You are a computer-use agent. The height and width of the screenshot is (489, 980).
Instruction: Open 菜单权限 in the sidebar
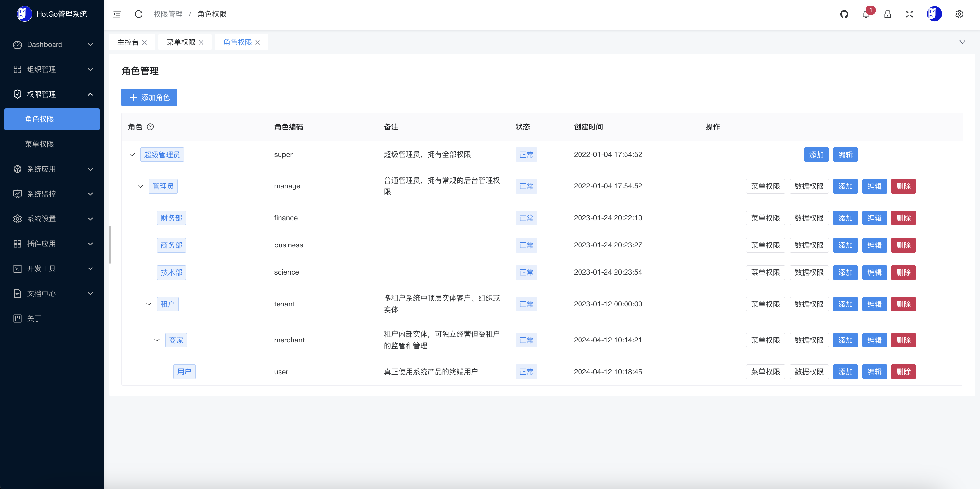(40, 144)
